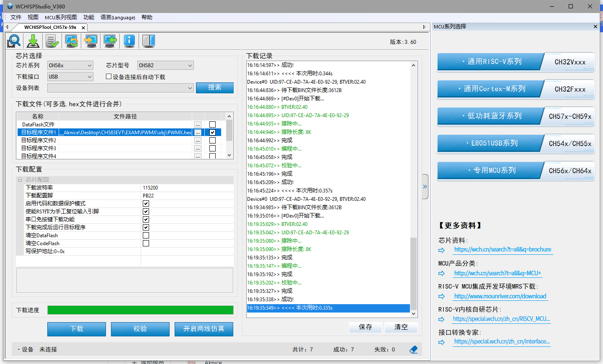Toggle 下载完成后运行目标程序 checkbox
Image resolution: width=603 pixels, height=364 pixels.
coord(146,228)
